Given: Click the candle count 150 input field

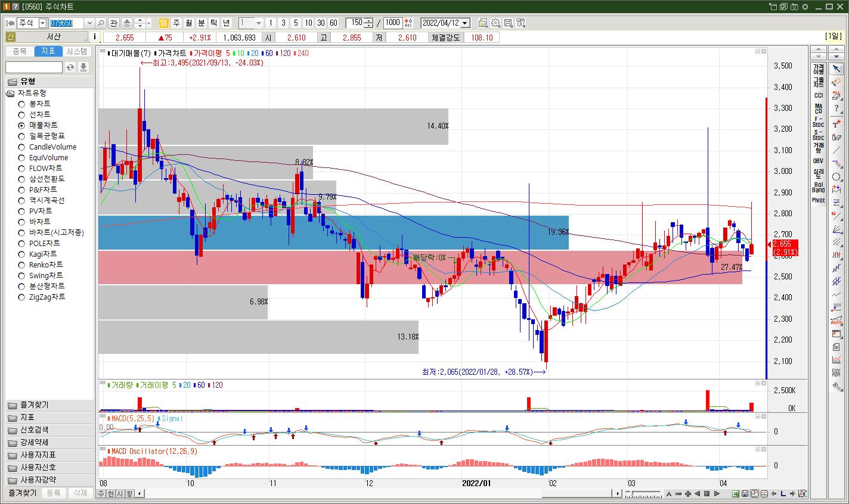Looking at the screenshot, I should (x=355, y=23).
